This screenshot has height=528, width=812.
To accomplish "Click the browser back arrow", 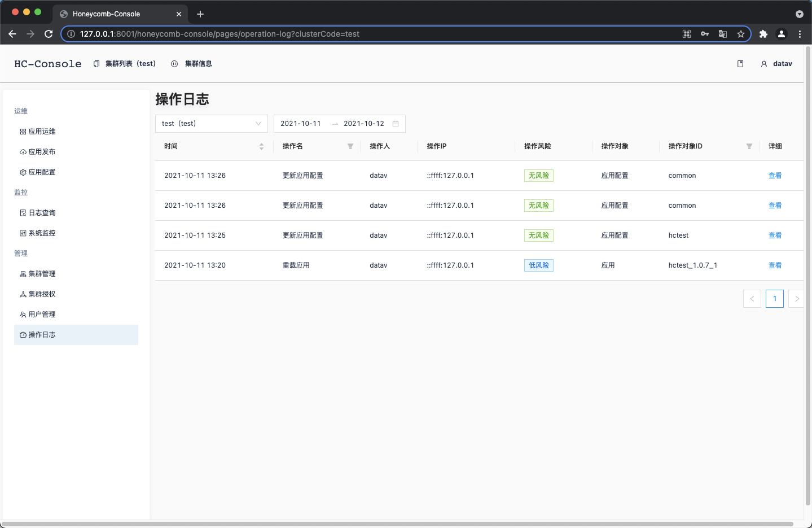I will pos(12,34).
